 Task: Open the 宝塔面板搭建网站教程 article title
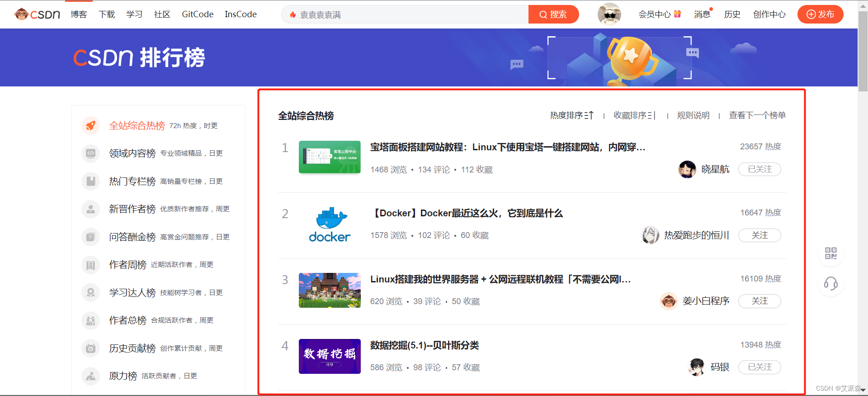tap(508, 147)
